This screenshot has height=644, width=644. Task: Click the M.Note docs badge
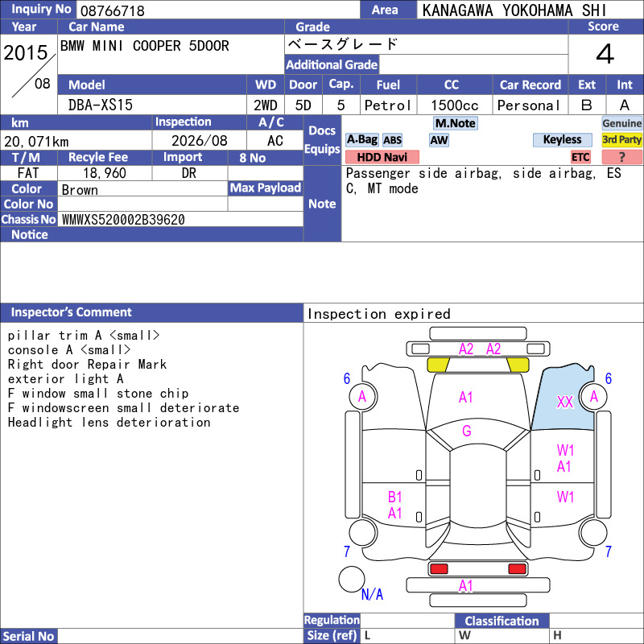click(x=455, y=123)
